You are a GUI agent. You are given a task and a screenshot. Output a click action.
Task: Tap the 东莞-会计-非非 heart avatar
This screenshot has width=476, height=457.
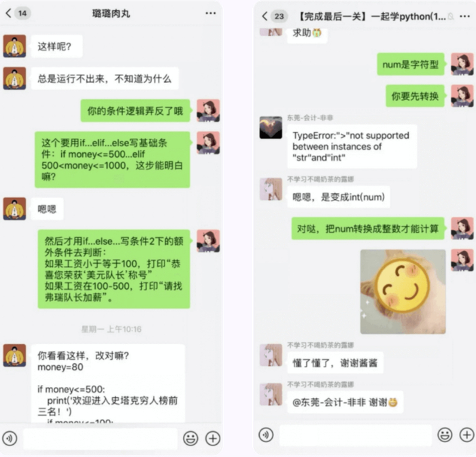tap(271, 128)
